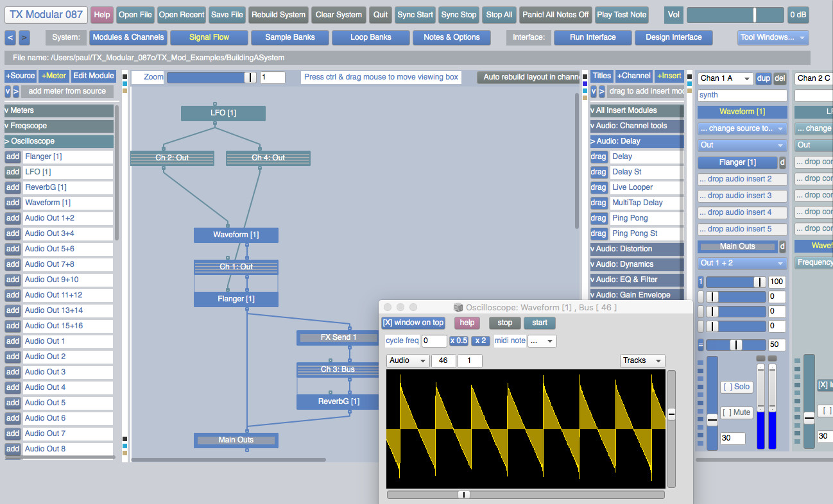833x504 pixels.
Task: Open the Modules & Channels view
Action: coord(128,38)
